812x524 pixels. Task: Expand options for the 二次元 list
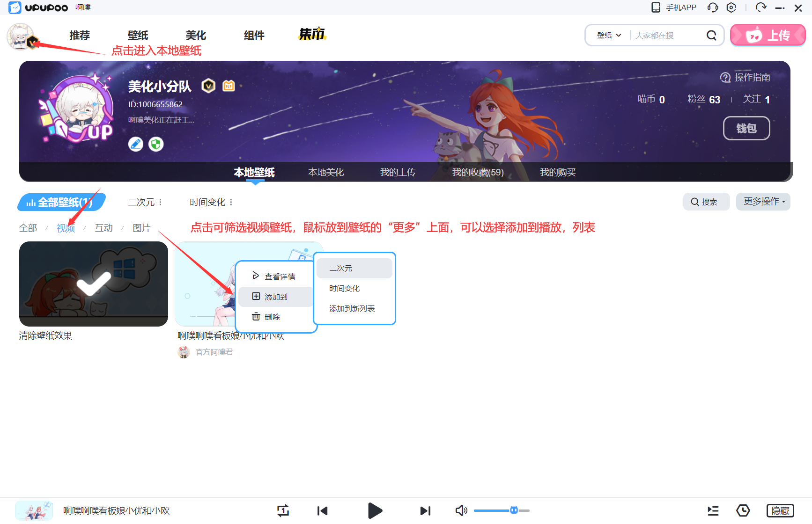(x=161, y=202)
